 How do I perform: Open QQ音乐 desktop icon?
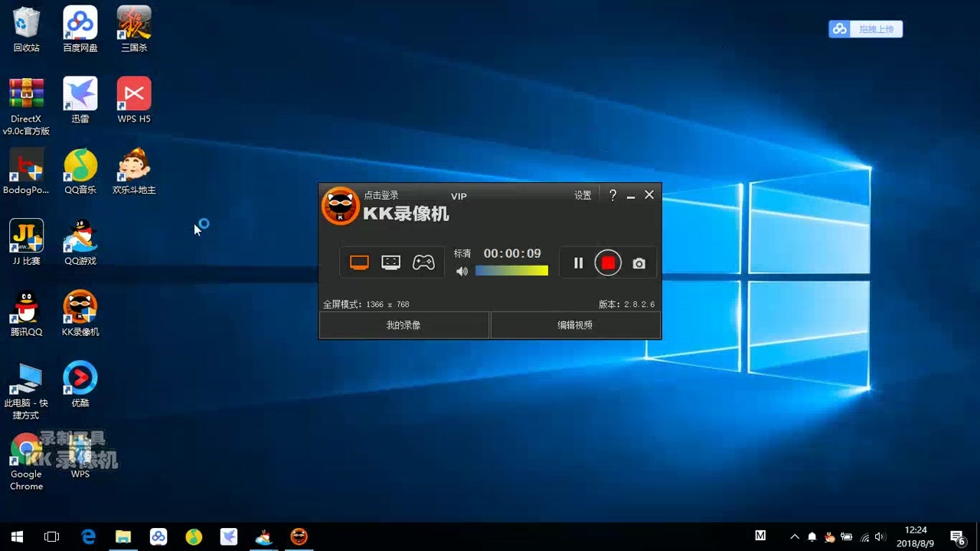coord(80,171)
